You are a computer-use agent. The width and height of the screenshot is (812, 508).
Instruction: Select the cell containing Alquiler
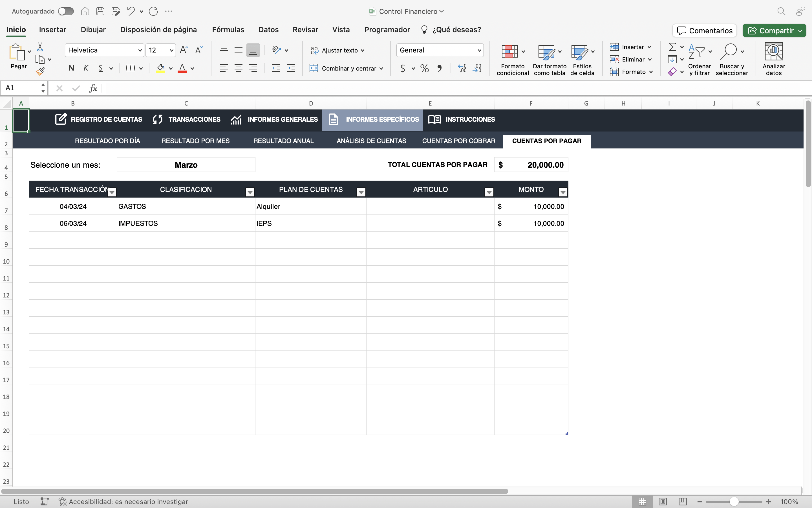tap(310, 206)
